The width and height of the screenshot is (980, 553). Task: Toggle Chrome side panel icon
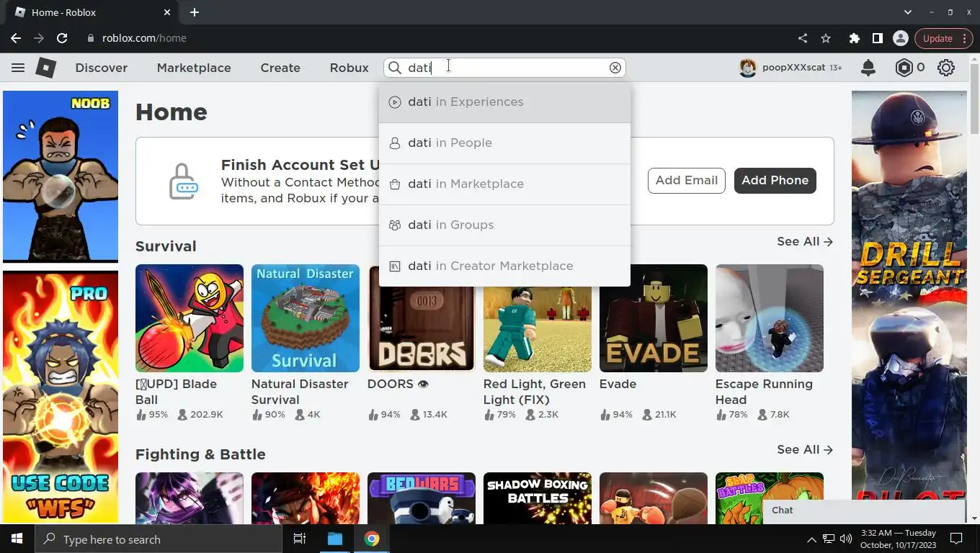tap(877, 38)
